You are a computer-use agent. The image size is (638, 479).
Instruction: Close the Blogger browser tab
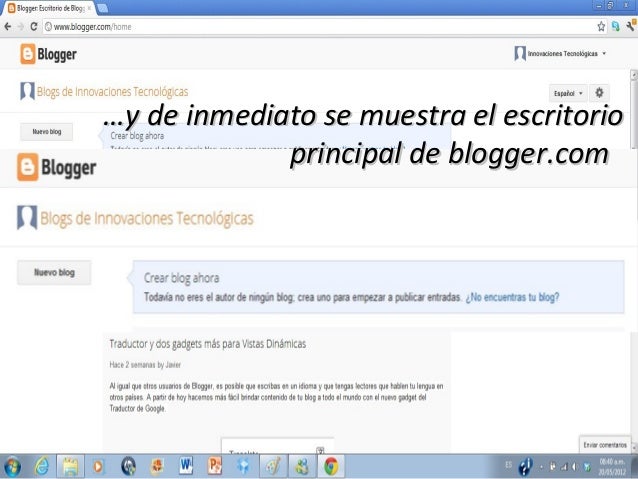point(89,8)
